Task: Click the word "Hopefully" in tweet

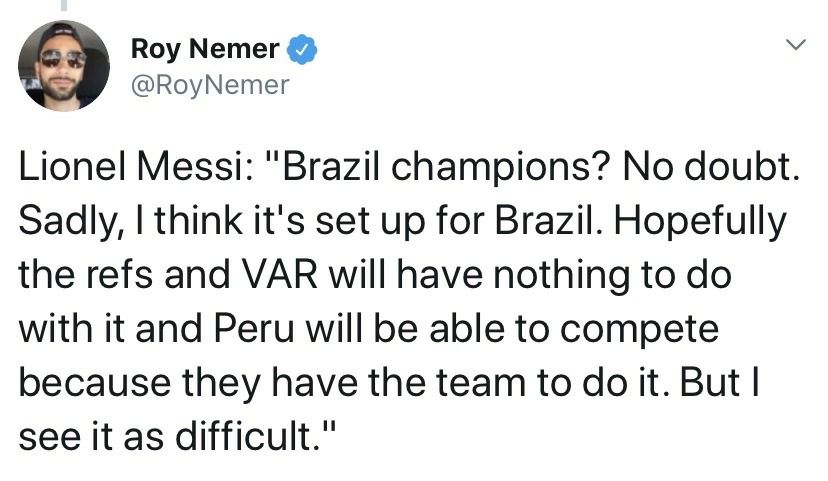Action: (700, 222)
